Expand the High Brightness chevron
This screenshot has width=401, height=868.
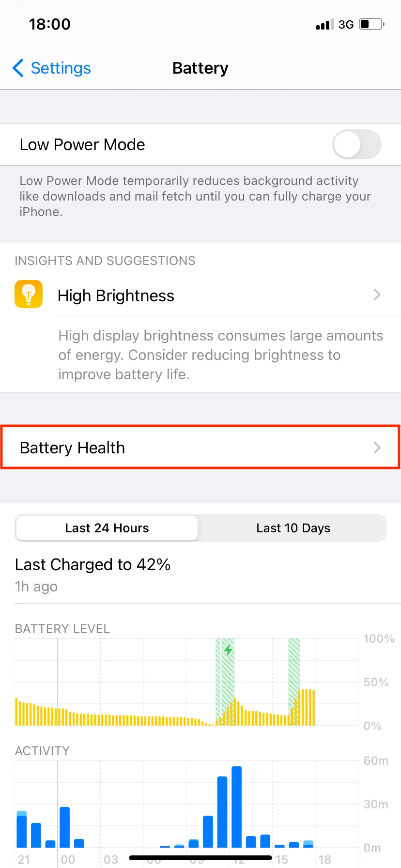377,294
